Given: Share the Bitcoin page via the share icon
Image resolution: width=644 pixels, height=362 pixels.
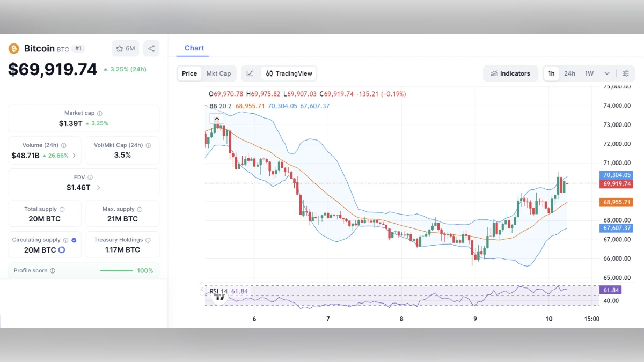Looking at the screenshot, I should click(151, 48).
